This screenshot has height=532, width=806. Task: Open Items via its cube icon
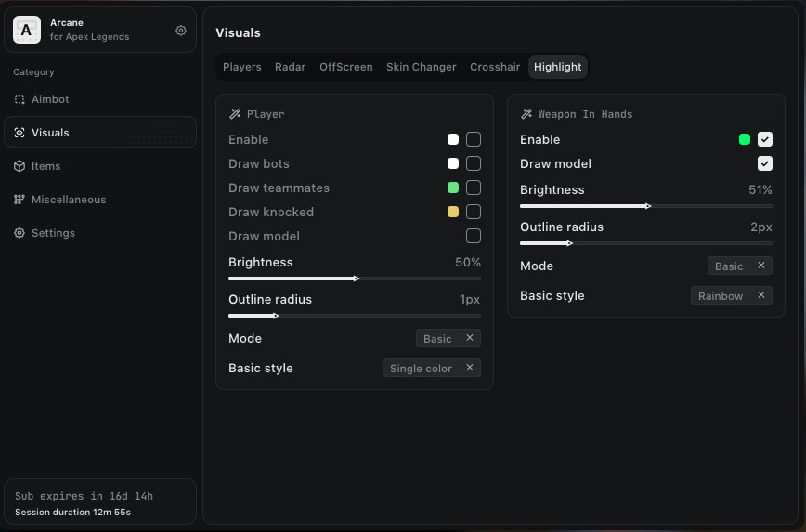tap(19, 166)
